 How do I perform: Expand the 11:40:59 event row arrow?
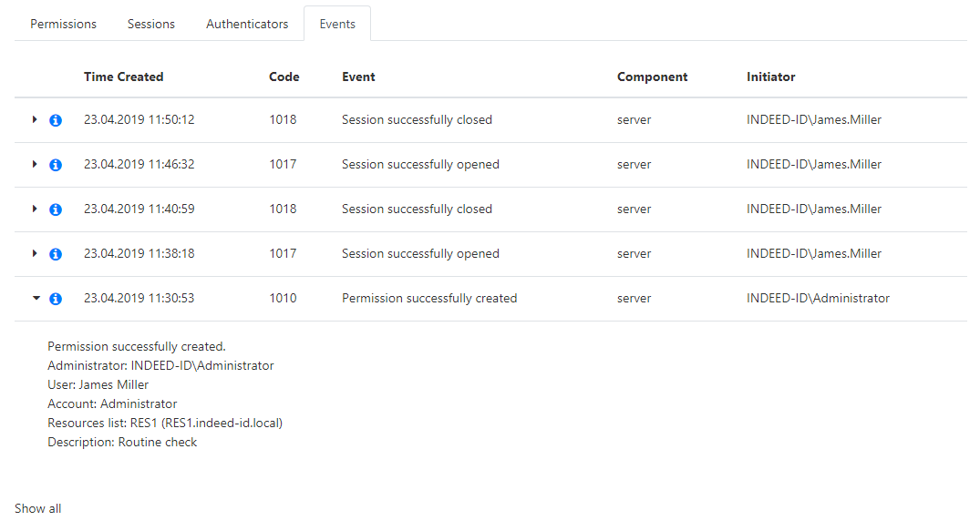(x=35, y=209)
